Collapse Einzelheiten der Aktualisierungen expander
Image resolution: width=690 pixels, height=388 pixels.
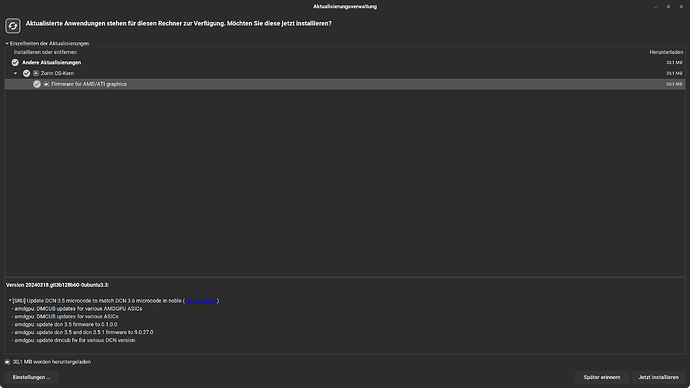(x=7, y=44)
